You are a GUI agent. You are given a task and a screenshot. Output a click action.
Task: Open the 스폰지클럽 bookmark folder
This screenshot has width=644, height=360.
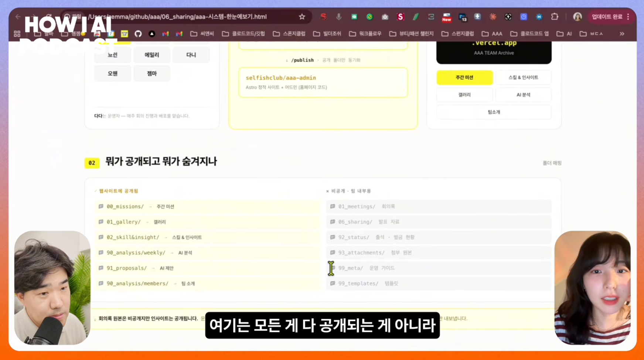click(289, 34)
